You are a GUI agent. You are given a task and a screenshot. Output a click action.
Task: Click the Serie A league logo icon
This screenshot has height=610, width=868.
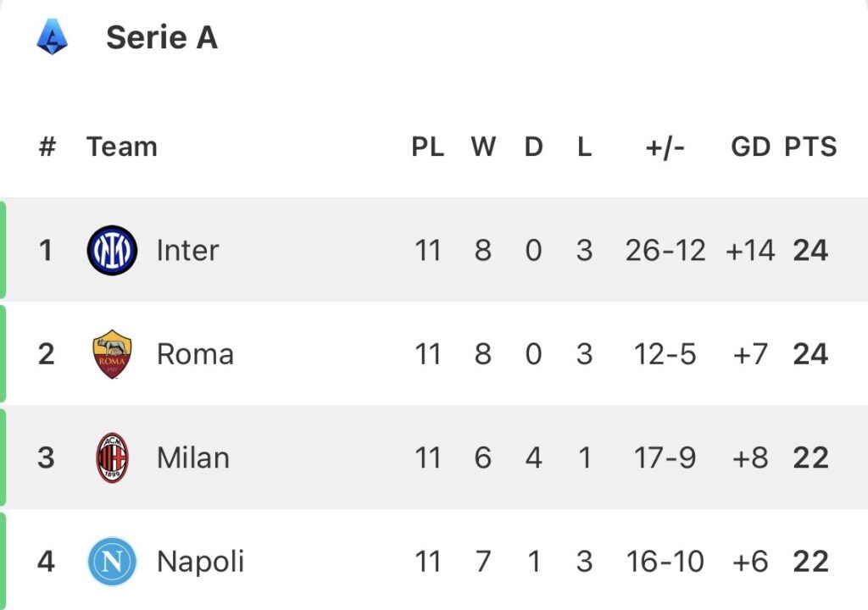pos(53,38)
